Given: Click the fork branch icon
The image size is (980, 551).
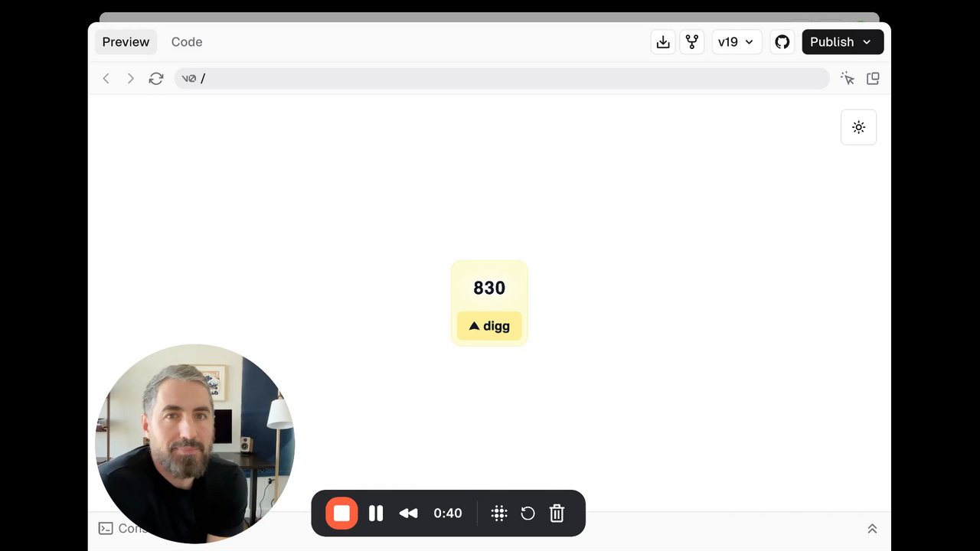Looking at the screenshot, I should tap(692, 42).
